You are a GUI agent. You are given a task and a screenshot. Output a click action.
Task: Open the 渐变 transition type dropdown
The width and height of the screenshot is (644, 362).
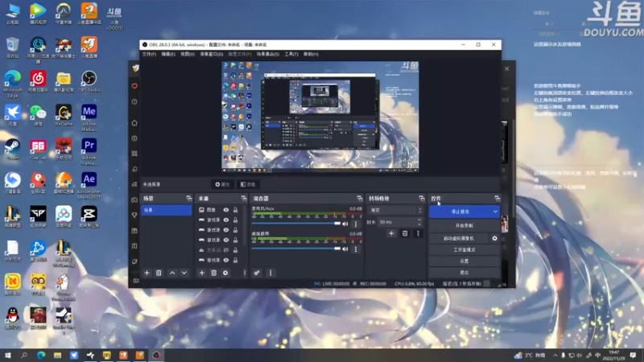click(x=395, y=210)
